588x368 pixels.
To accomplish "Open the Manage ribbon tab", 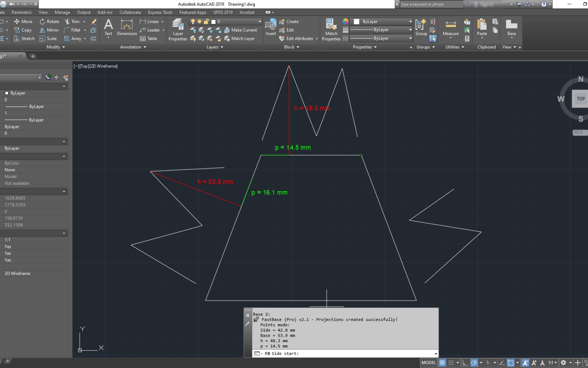I will click(x=62, y=12).
